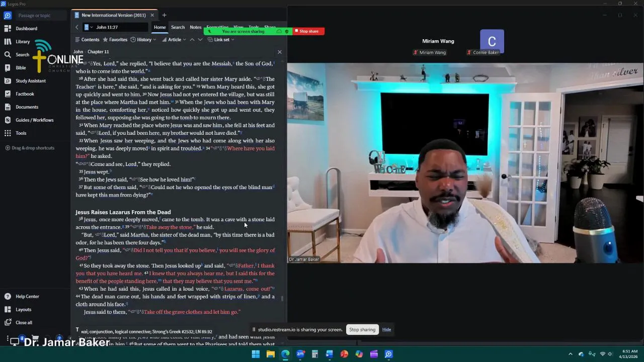
Task: Switch to the Search ribbon tab
Action: tap(178, 27)
